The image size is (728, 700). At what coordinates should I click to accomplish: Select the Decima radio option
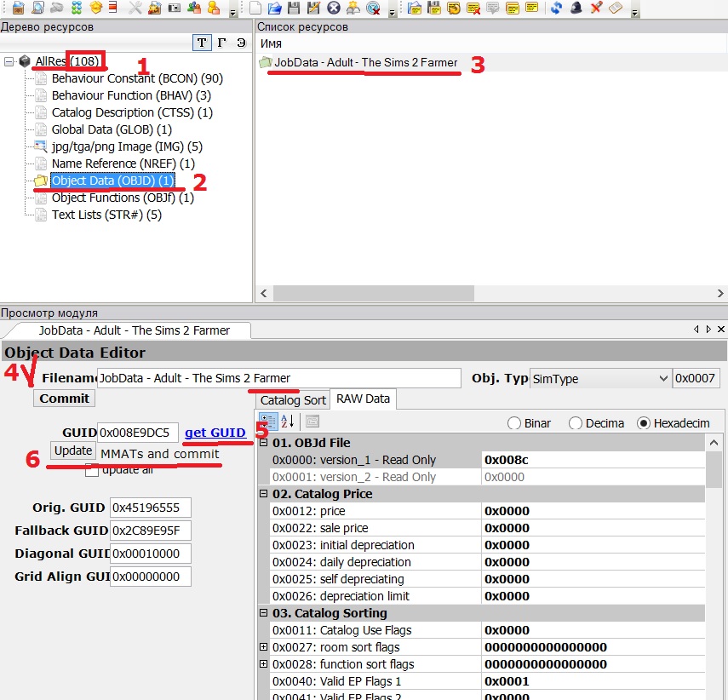(576, 423)
